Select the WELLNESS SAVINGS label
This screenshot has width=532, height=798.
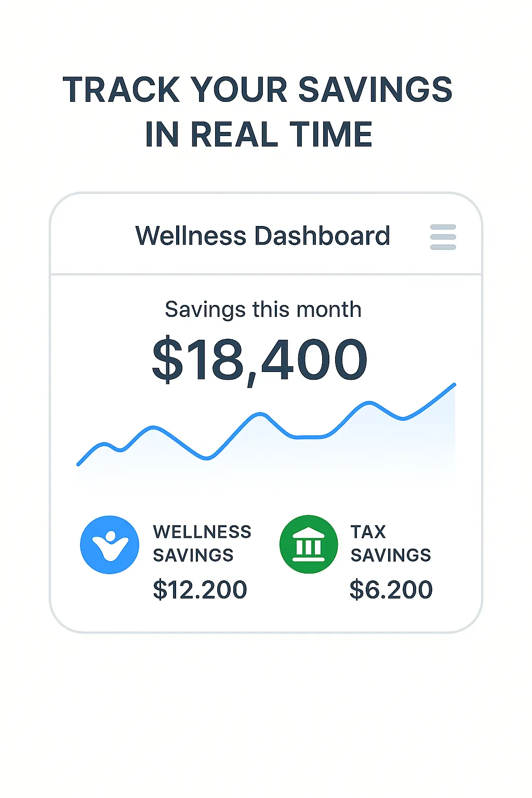[202, 543]
